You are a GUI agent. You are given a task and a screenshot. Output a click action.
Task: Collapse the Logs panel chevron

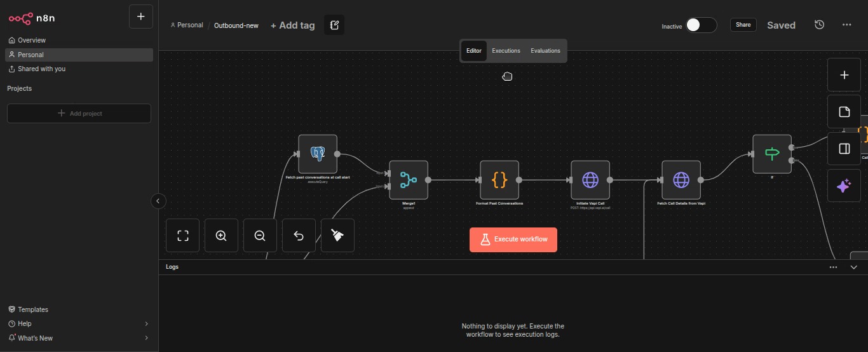pos(853,267)
